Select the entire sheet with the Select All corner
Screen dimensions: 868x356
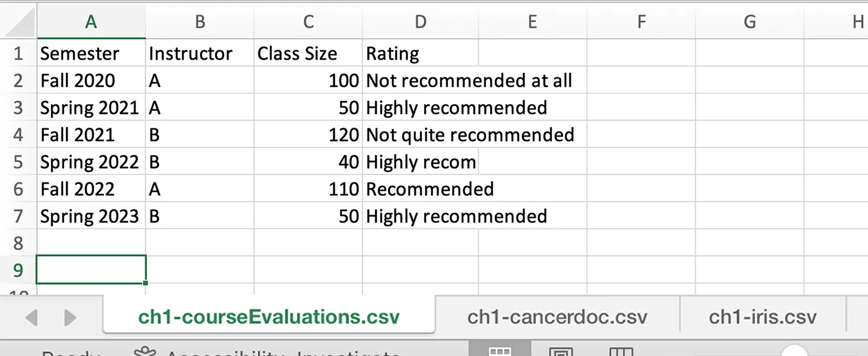pos(19,21)
